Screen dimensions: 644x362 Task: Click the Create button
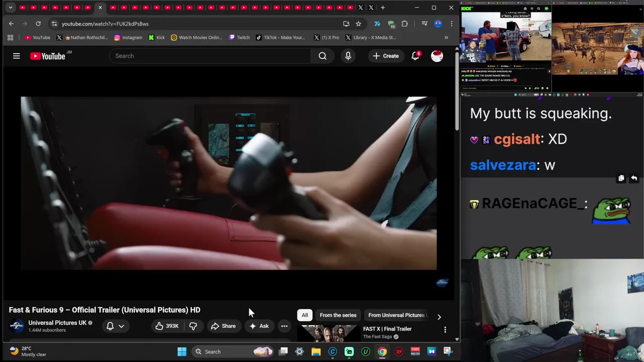point(385,56)
